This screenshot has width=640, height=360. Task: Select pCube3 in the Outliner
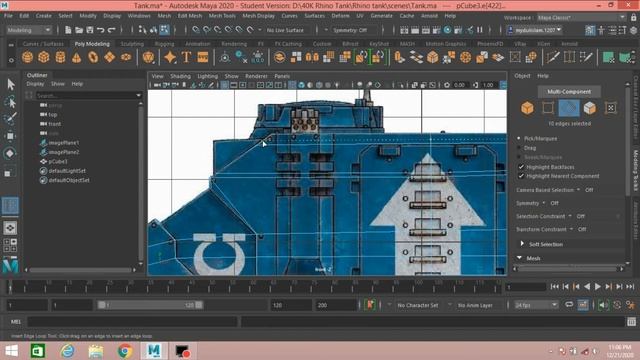(x=58, y=161)
